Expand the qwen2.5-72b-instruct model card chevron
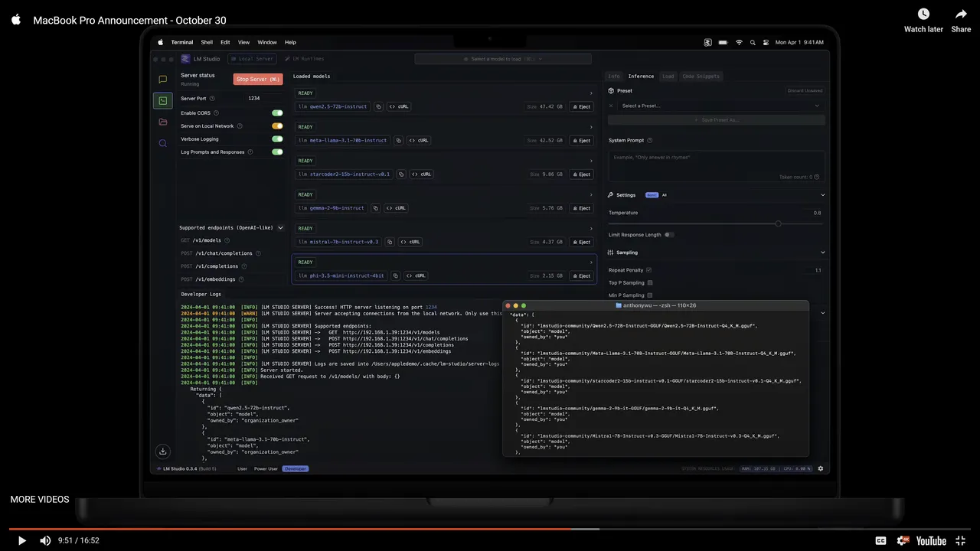 [591, 93]
